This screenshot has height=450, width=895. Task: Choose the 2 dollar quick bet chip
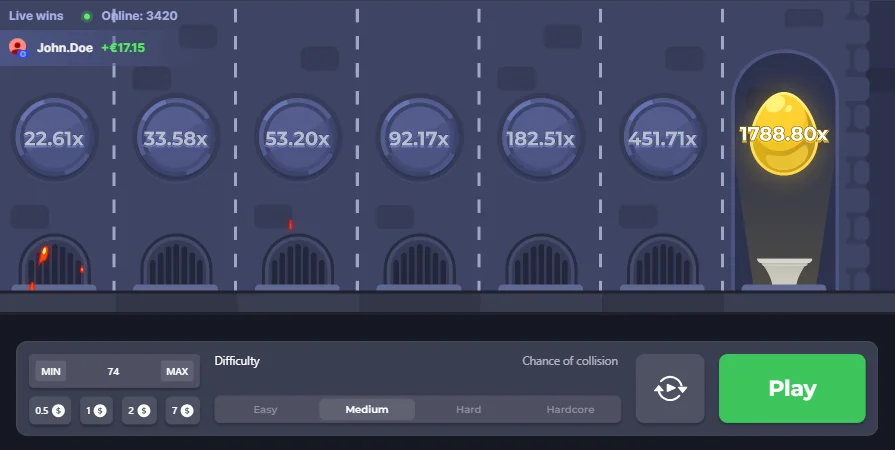click(139, 411)
